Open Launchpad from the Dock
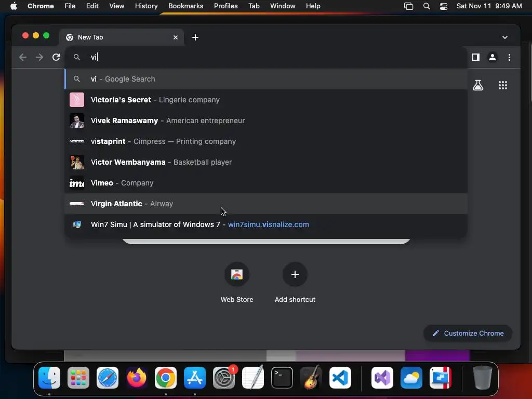This screenshot has width=532, height=399. [78, 378]
